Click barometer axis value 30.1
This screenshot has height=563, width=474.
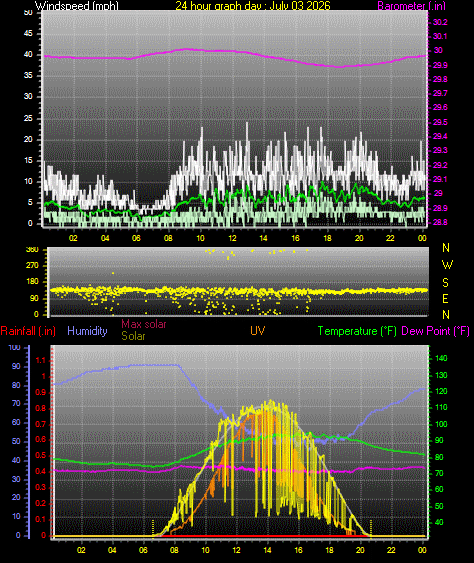[x=440, y=36]
